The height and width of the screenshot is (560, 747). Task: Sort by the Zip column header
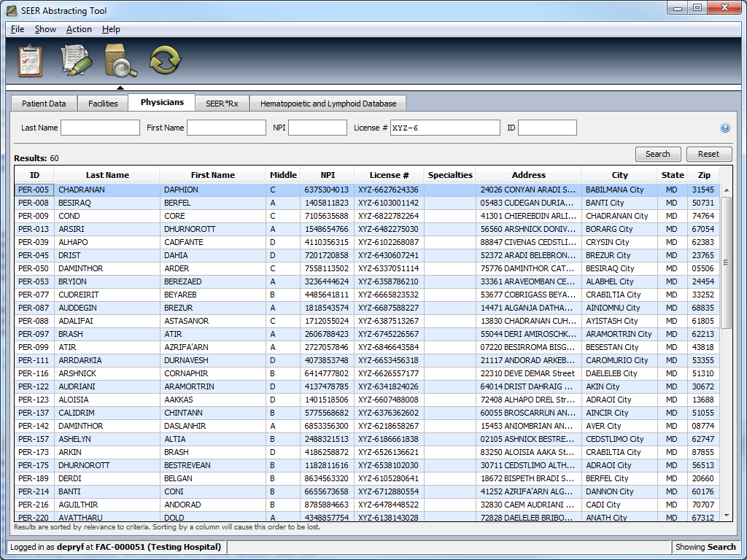704,175
